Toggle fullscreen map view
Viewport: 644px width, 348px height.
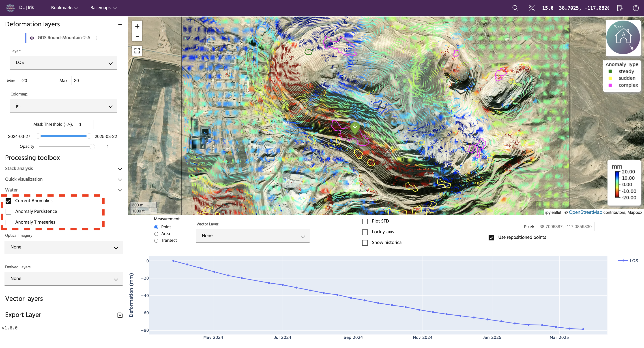pos(137,51)
